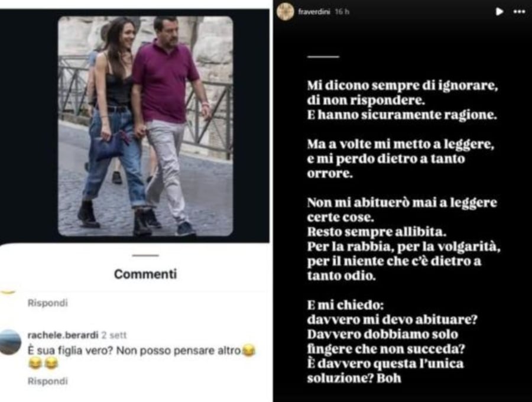Tap the 'Mi dicono sempre di ignorare' paragraph

click(x=403, y=100)
